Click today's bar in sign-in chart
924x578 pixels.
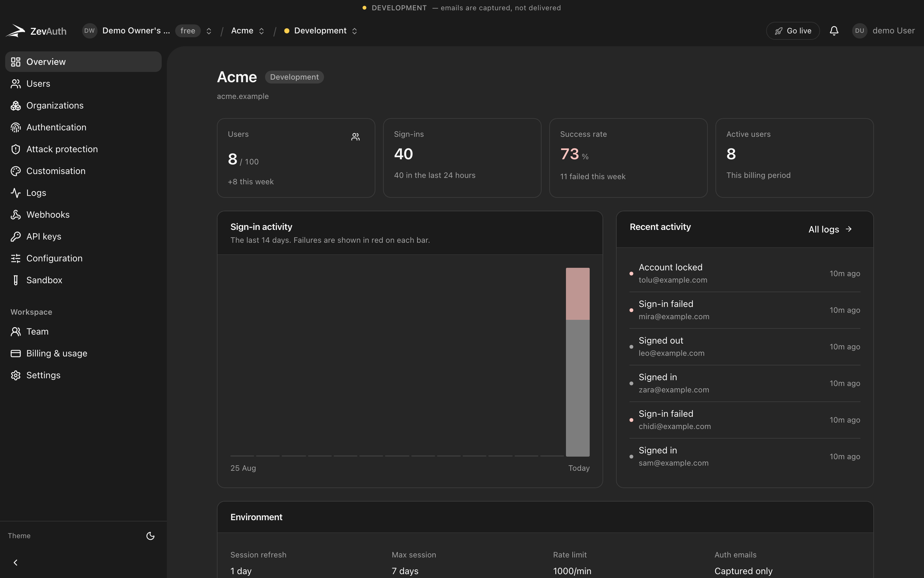pos(577,362)
